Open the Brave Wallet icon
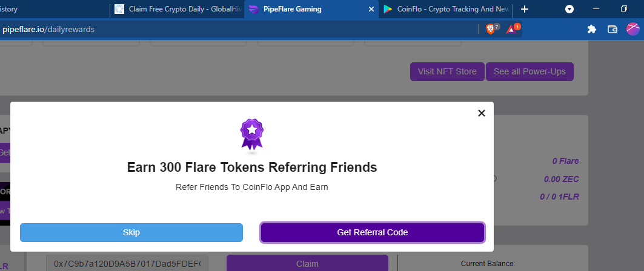Screen dimensions: 644x271 [x=612, y=29]
